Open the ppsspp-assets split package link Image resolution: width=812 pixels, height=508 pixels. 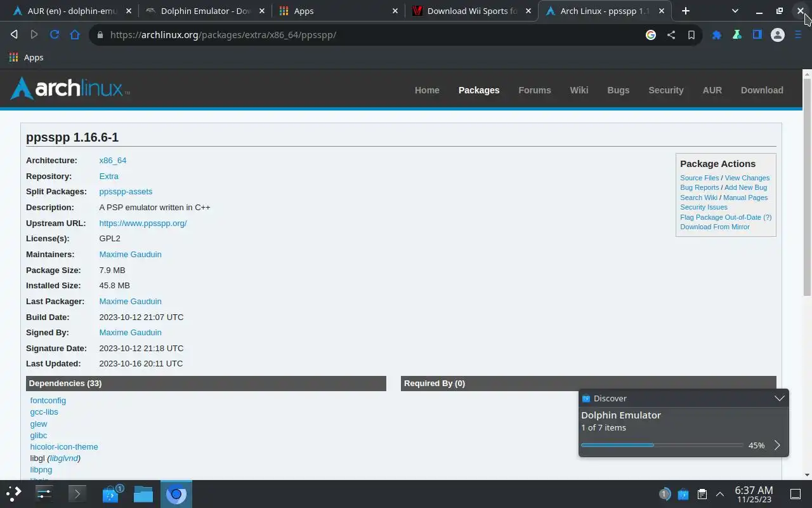pos(126,192)
